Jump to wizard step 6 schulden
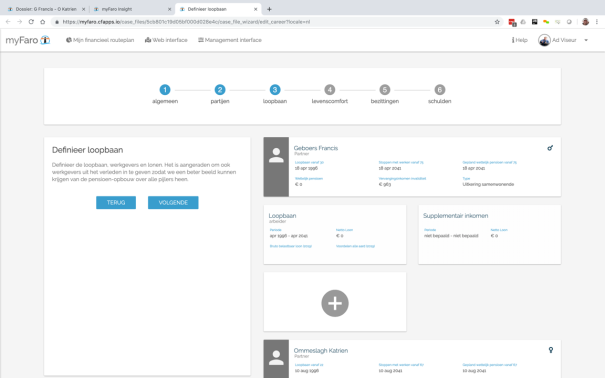 [439, 94]
